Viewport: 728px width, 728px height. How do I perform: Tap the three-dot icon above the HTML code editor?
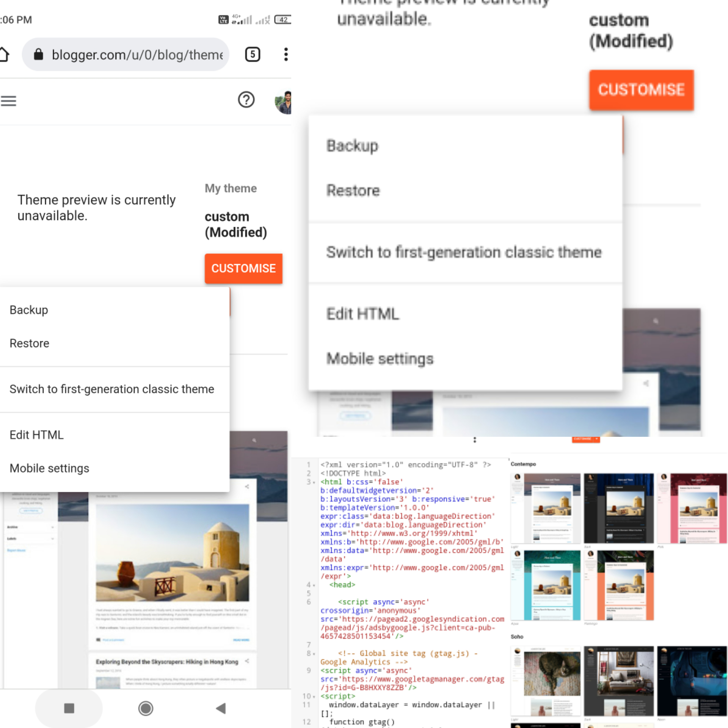(x=475, y=440)
